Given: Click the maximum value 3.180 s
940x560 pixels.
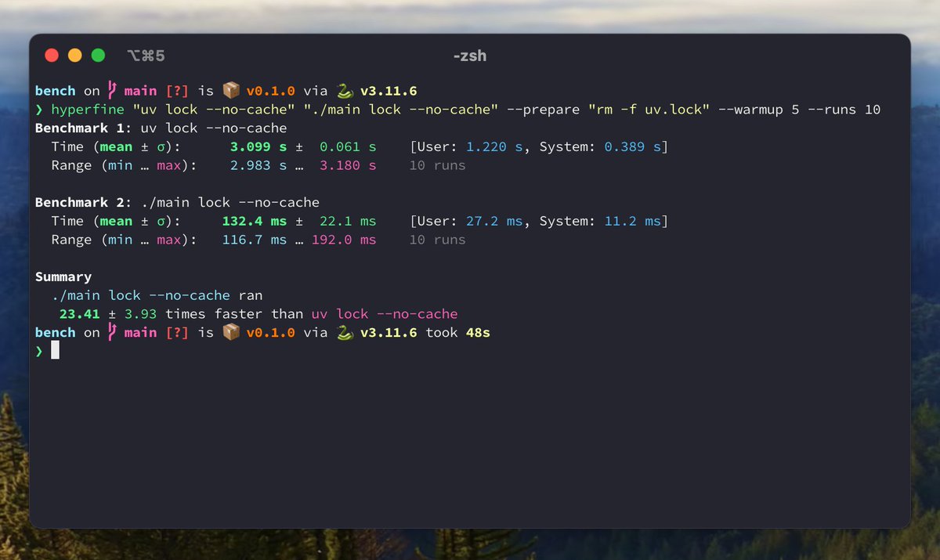Looking at the screenshot, I should pos(348,165).
